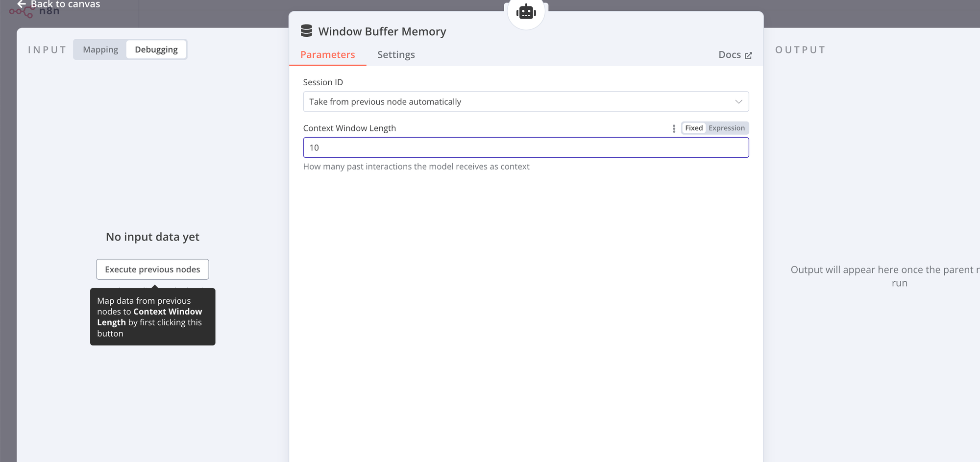
Task: Keep Fixed mode selected for Context Window Length
Action: [x=693, y=128]
